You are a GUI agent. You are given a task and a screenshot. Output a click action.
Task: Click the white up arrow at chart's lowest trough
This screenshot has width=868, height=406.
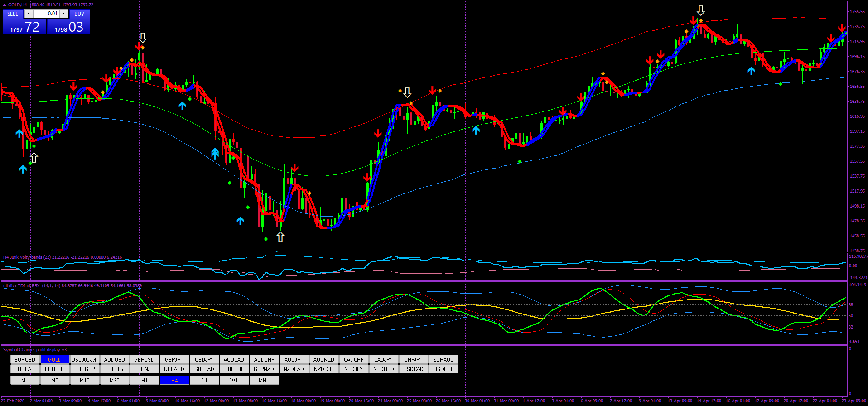280,237
